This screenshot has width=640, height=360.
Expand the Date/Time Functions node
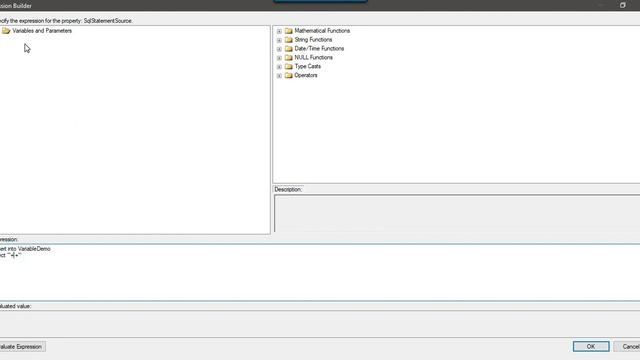point(279,49)
